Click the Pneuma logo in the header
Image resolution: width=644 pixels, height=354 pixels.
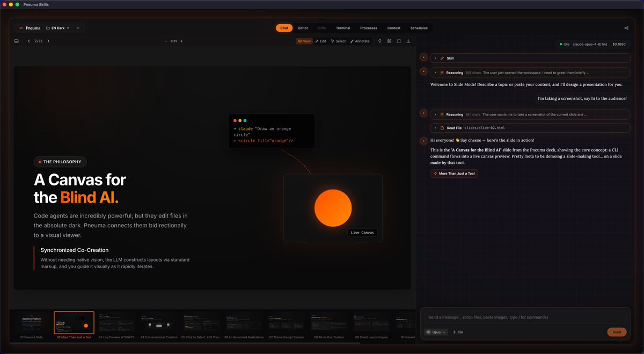coord(29,28)
